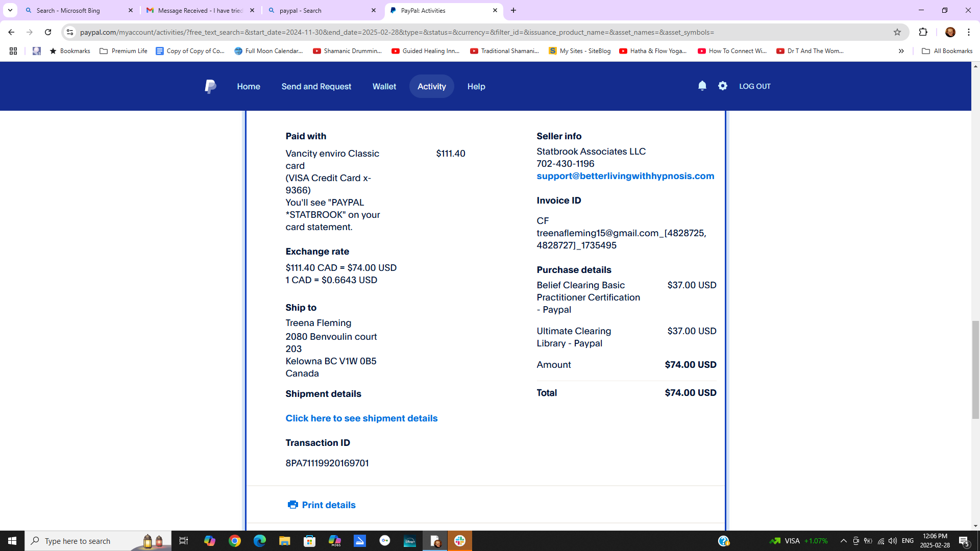Screen dimensions: 980x551
Task: Open PayPal settings gear icon
Action: 723,86
